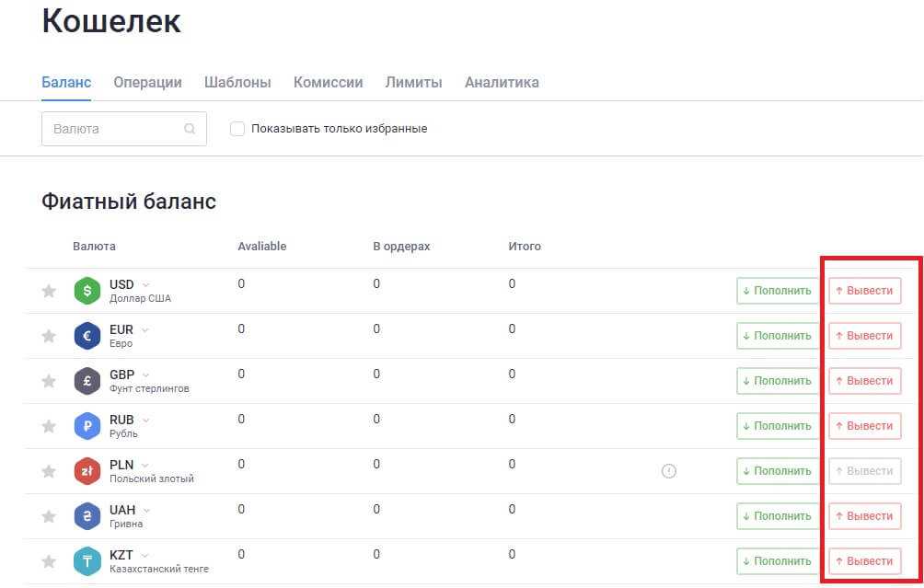This screenshot has height=588, width=924.
Task: Enable 'Показывать только избранные' checkbox
Action: (x=237, y=129)
